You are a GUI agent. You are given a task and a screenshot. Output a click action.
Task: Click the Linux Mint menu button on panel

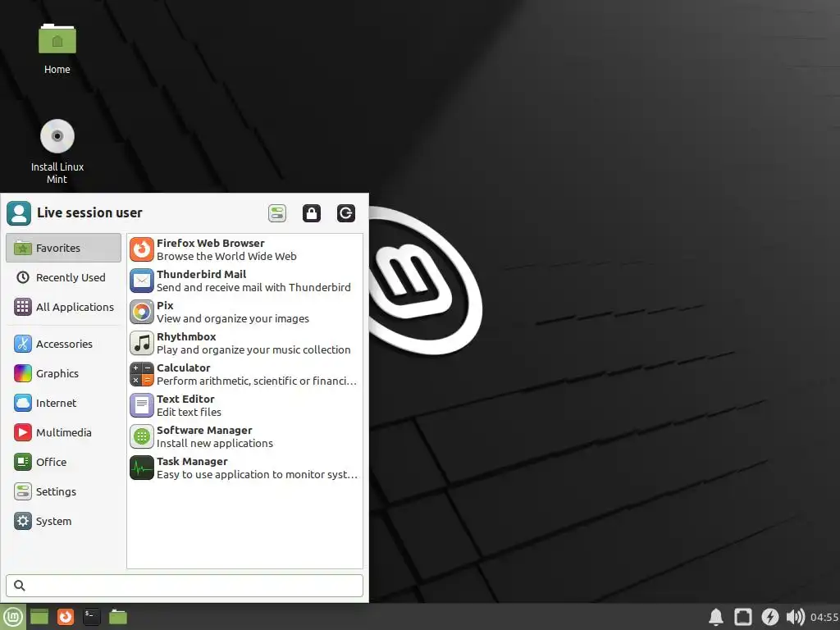coord(12,617)
